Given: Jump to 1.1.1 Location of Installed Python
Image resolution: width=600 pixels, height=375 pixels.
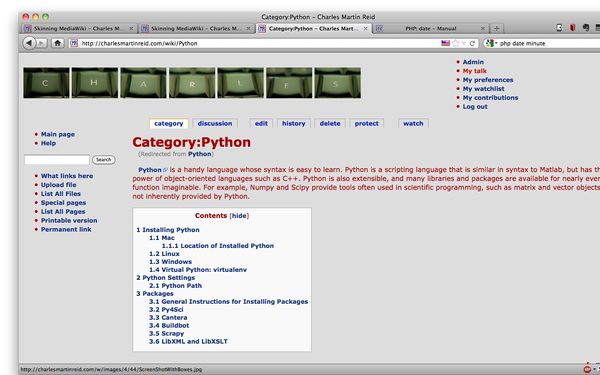Looking at the screenshot, I should (218, 246).
